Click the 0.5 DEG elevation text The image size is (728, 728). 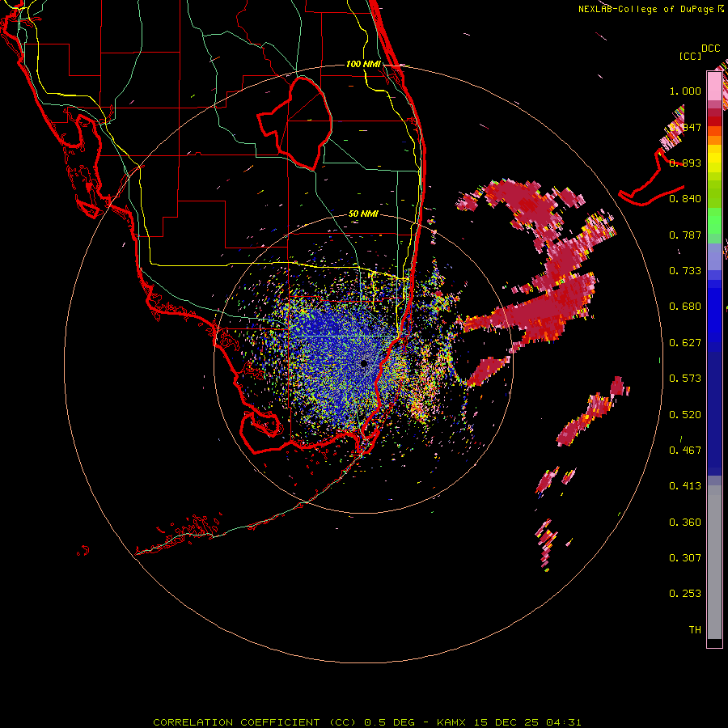point(388,722)
